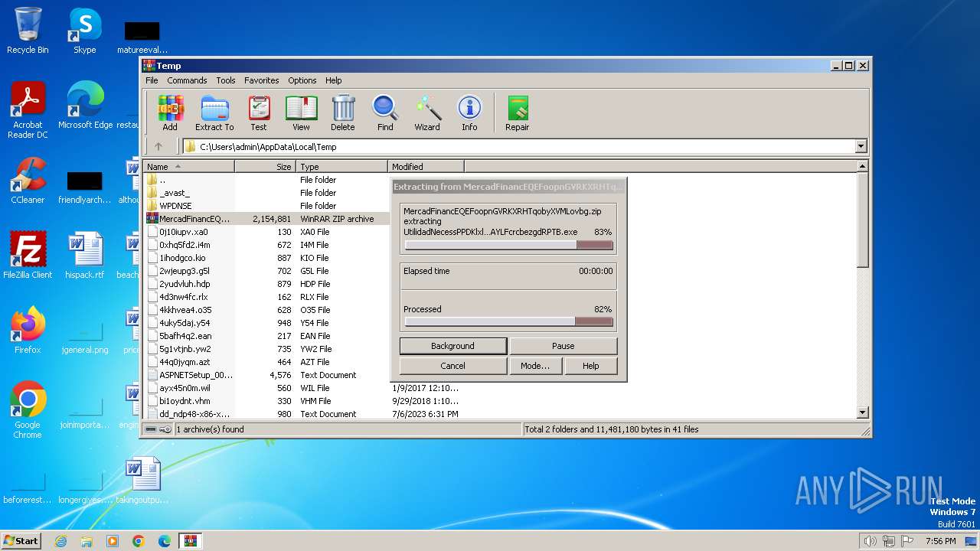This screenshot has height=551, width=980.
Task: Click Chrome icon in taskbar
Action: 139,541
